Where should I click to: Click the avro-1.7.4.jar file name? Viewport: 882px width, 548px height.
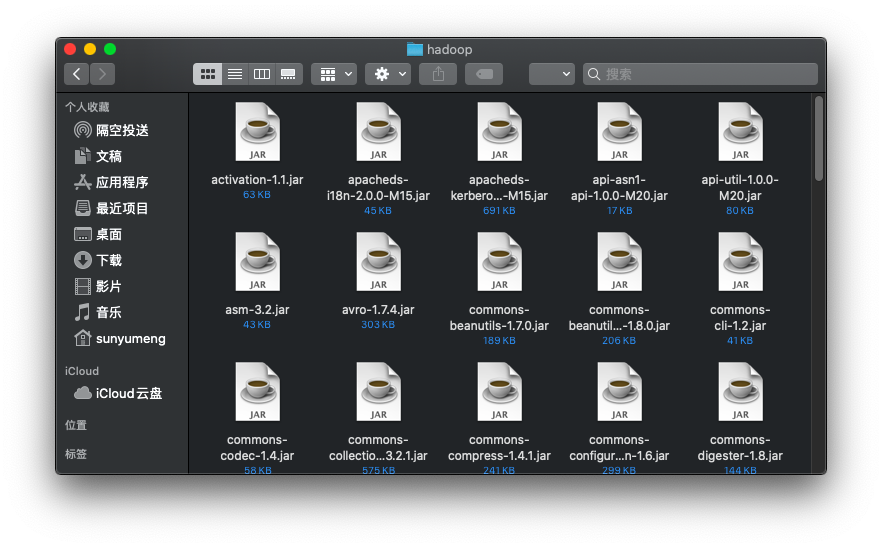point(378,309)
